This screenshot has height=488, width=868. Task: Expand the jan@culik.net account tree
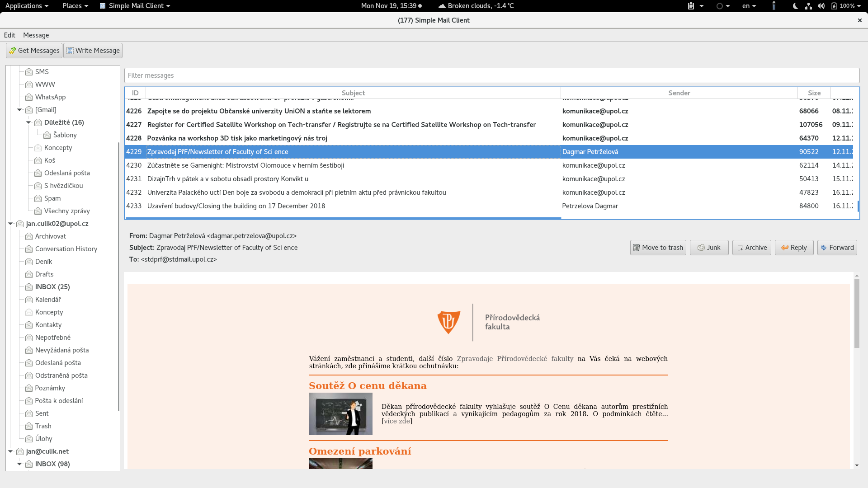click(x=11, y=451)
